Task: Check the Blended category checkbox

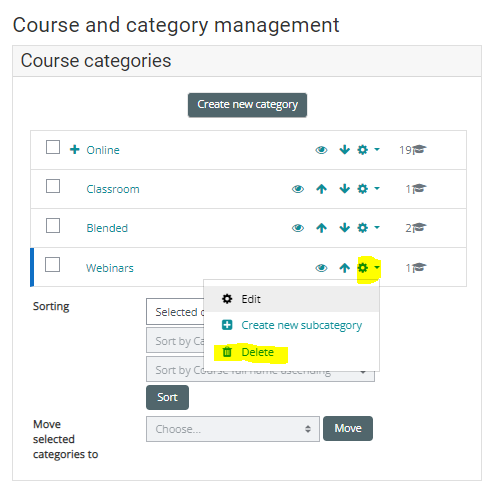Action: tap(53, 226)
